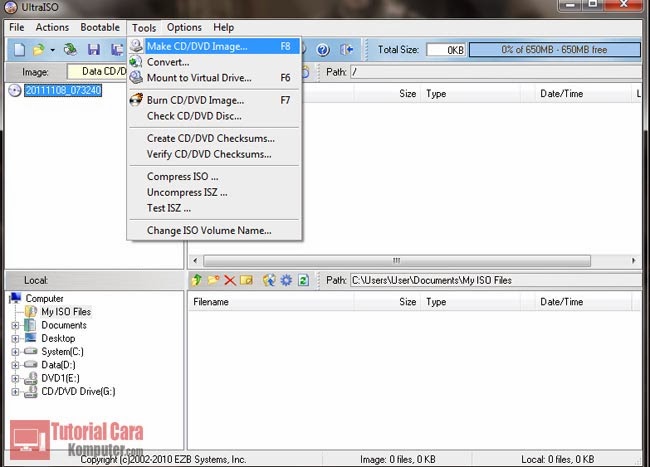Click the Local: 0 files, 0 KB status text

[558, 459]
